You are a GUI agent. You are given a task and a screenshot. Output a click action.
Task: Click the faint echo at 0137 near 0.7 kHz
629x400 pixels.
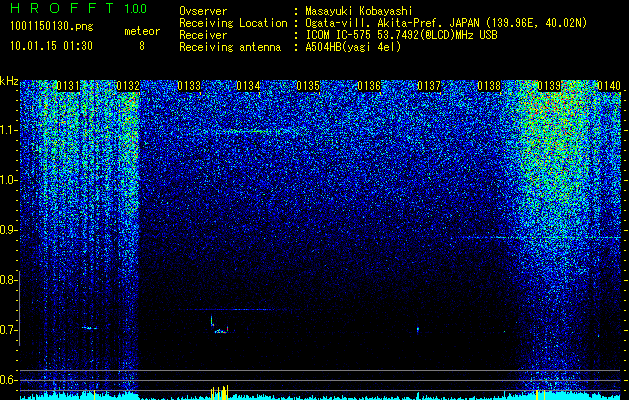click(x=418, y=330)
